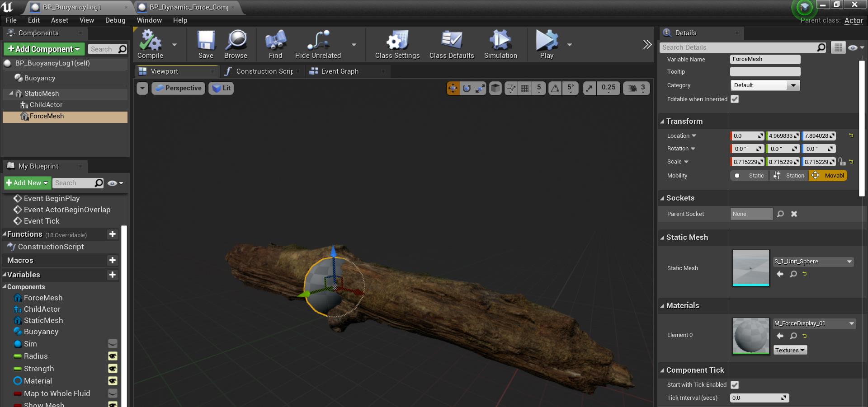Toggle Radius variable visibility eye
This screenshot has width=868, height=407.
pos(113,356)
